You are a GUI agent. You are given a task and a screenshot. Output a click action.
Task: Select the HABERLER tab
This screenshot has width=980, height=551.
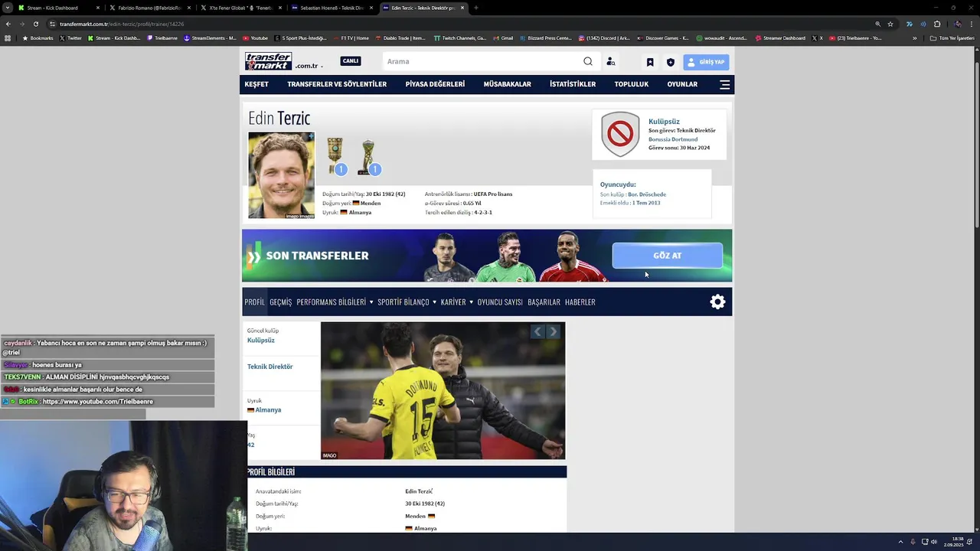[580, 302]
